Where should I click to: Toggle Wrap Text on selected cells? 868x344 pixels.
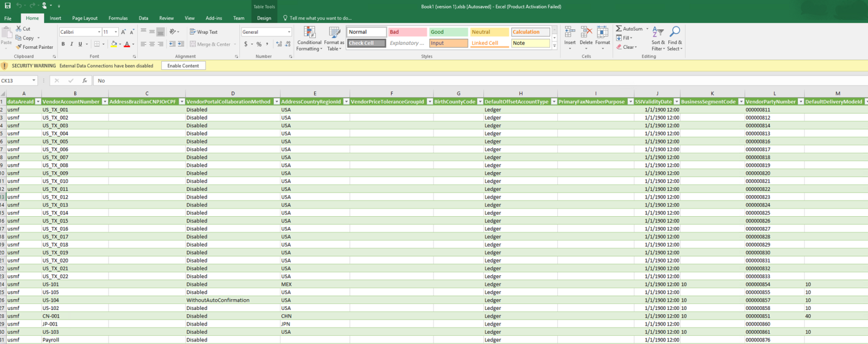(203, 32)
